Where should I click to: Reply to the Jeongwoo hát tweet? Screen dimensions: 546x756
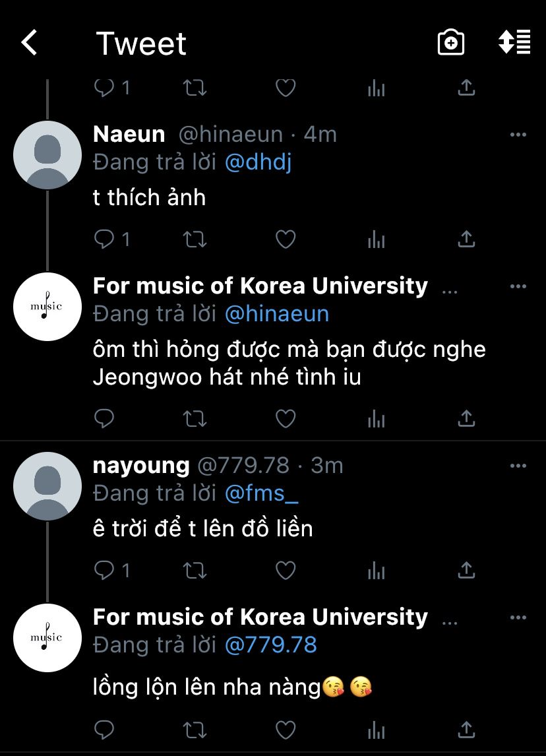tap(105, 418)
